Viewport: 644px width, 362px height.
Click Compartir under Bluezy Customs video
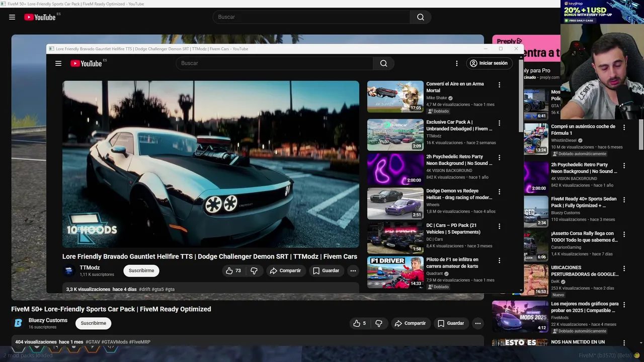coord(410,323)
